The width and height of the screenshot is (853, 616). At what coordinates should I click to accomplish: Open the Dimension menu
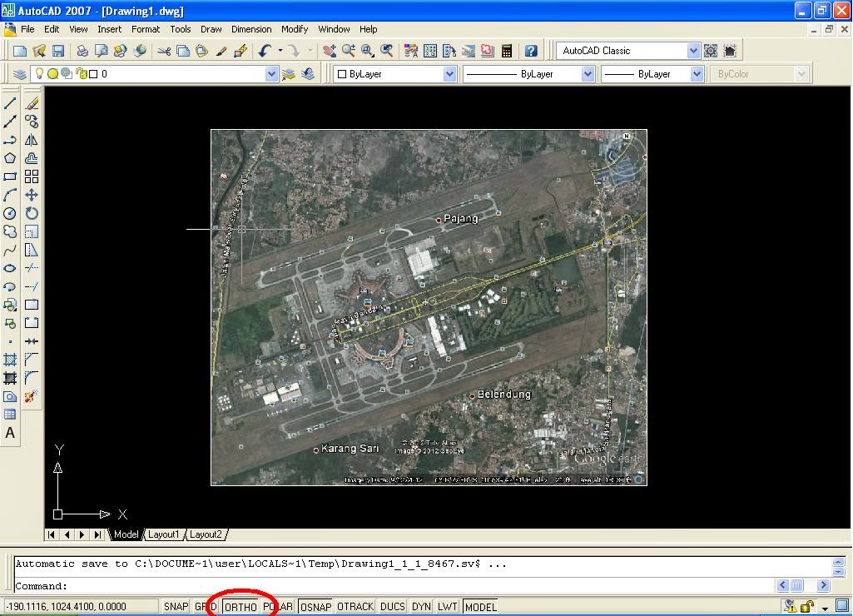[251, 29]
